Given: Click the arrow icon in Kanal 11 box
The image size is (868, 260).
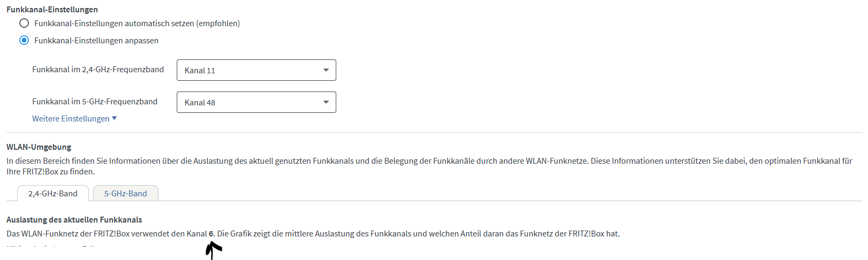Looking at the screenshot, I should point(326,70).
